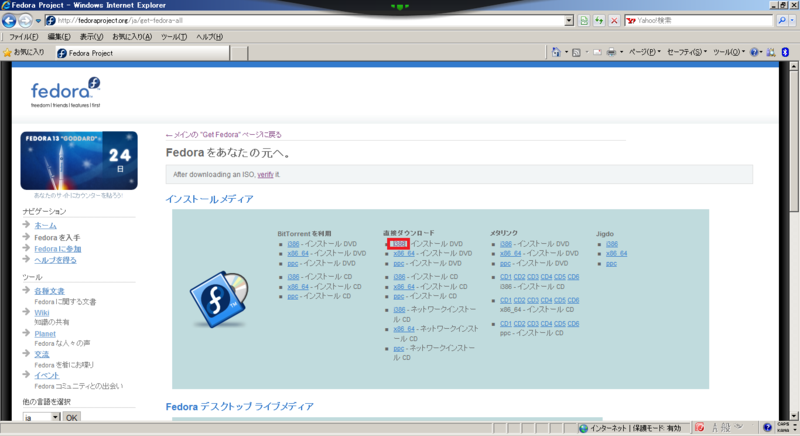
Task: Open the language selection dropdown ja
Action: (41, 418)
